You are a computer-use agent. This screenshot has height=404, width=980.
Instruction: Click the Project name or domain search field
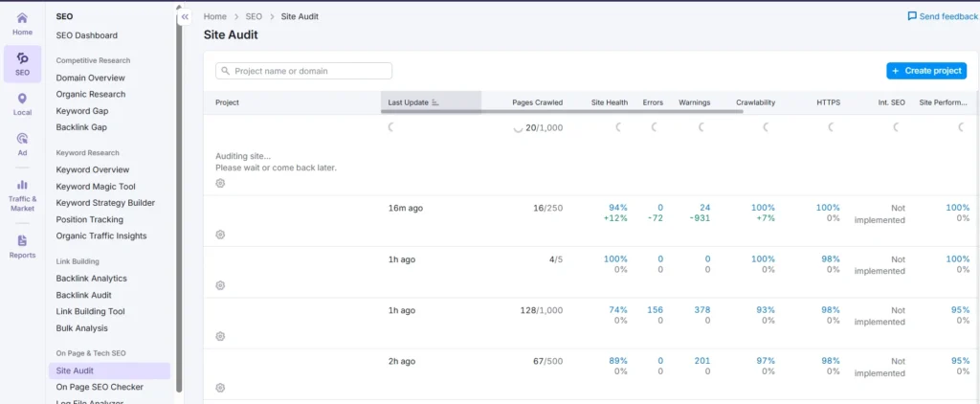(303, 71)
